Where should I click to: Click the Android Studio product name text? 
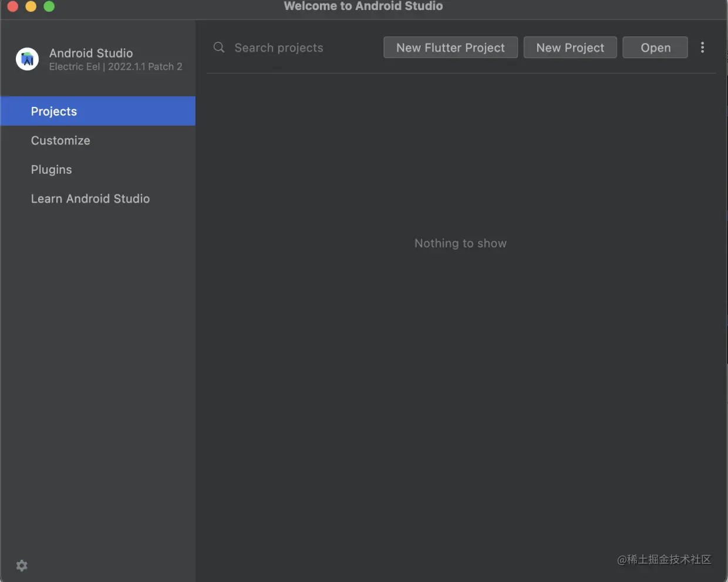[91, 53]
